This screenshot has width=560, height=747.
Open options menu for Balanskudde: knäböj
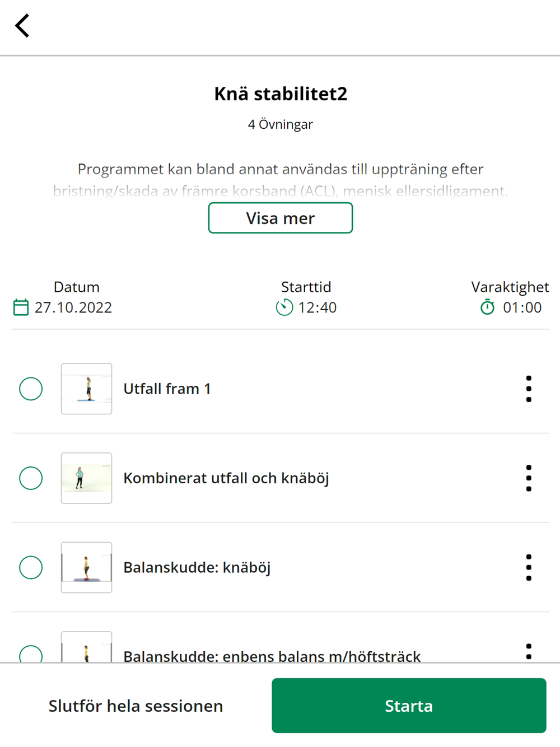529,567
